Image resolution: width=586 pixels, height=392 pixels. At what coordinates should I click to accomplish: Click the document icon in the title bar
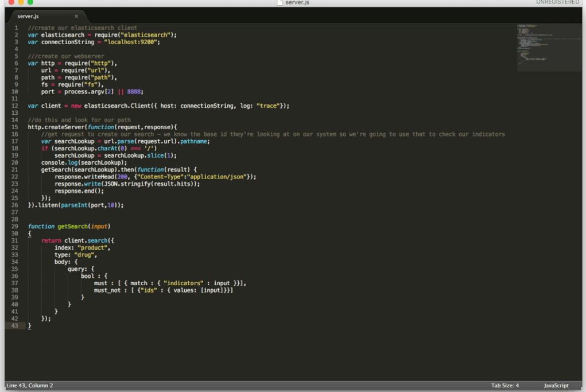click(x=280, y=3)
